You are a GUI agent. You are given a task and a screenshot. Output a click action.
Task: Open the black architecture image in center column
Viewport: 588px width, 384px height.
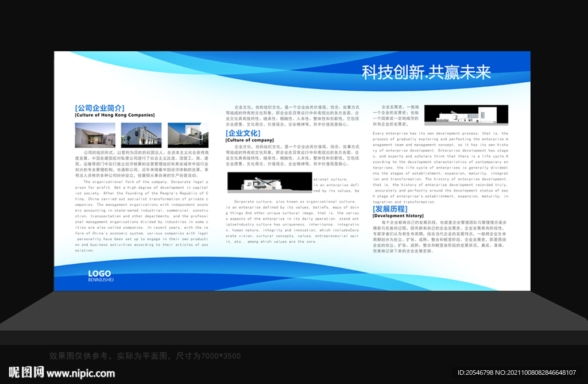(x=270, y=183)
